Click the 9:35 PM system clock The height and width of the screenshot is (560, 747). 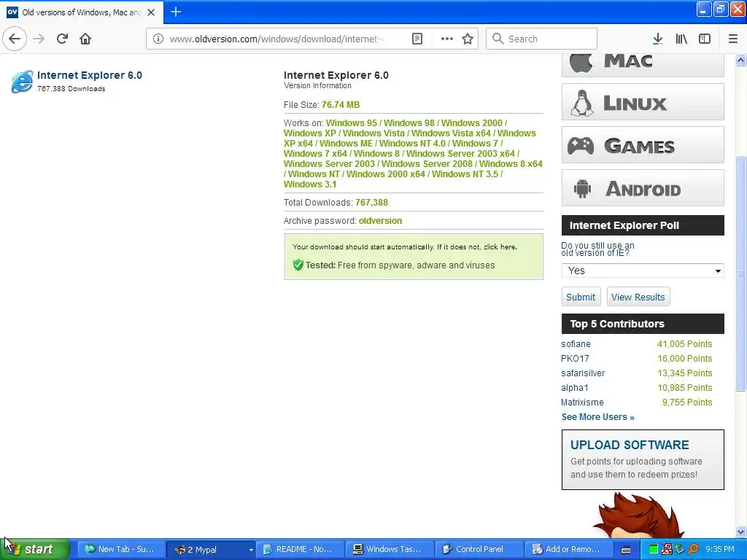click(x=720, y=549)
